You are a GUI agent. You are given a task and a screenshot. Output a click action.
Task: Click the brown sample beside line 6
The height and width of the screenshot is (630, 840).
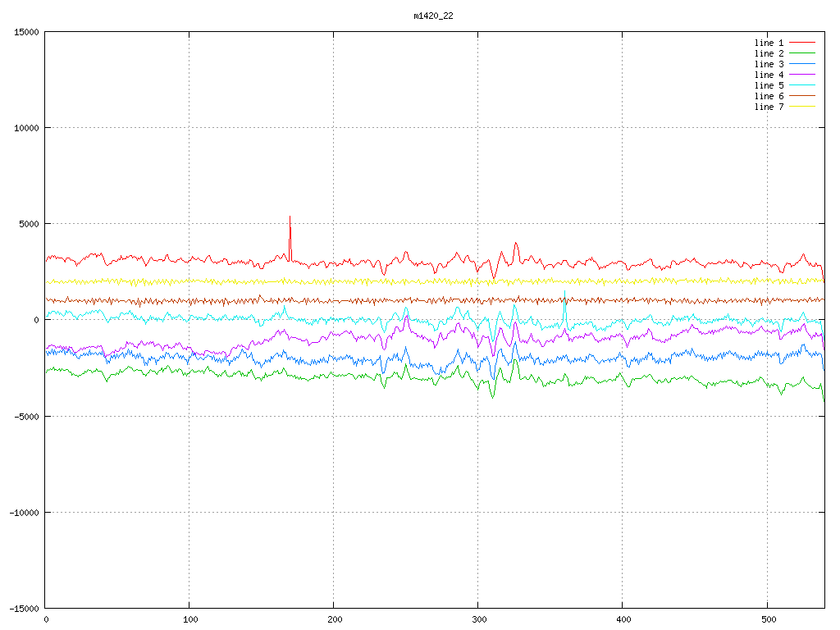[x=802, y=96]
